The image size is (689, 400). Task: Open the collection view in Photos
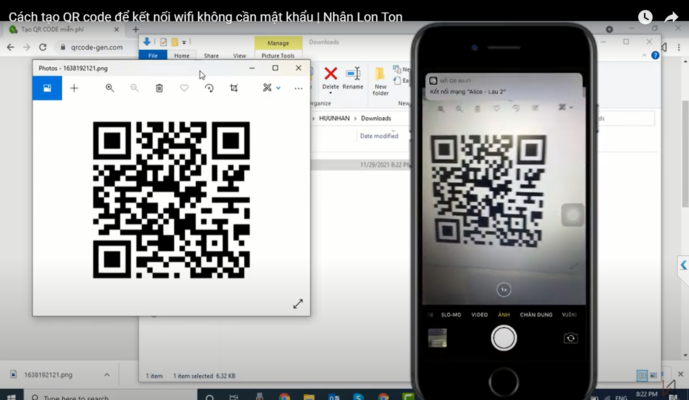47,88
